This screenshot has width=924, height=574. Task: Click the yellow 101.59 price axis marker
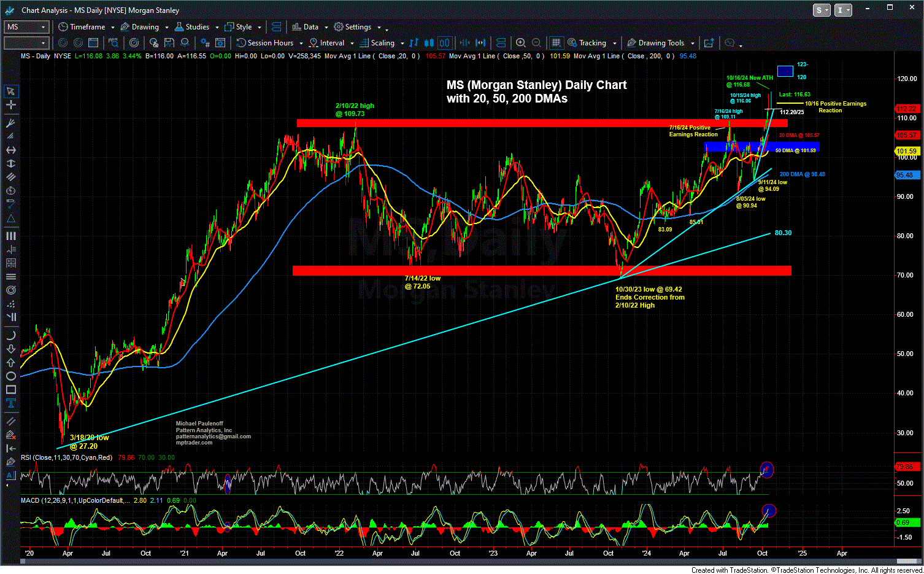pyautogui.click(x=907, y=151)
